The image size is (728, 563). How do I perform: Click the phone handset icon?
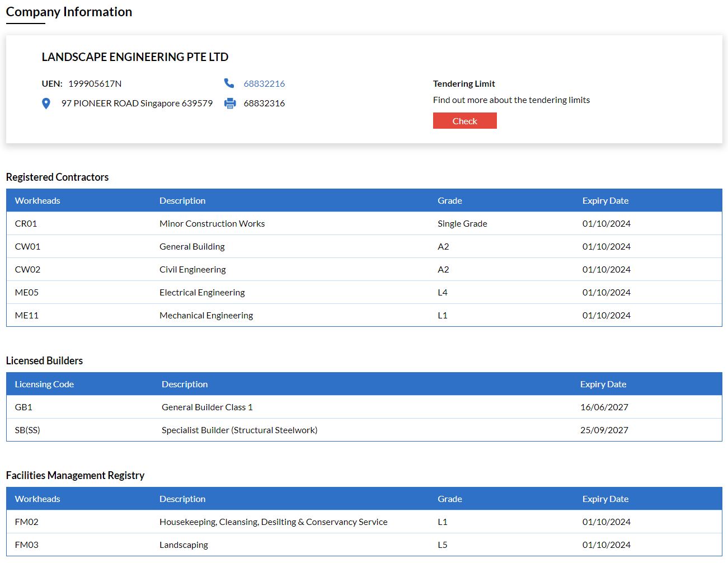pyautogui.click(x=229, y=83)
